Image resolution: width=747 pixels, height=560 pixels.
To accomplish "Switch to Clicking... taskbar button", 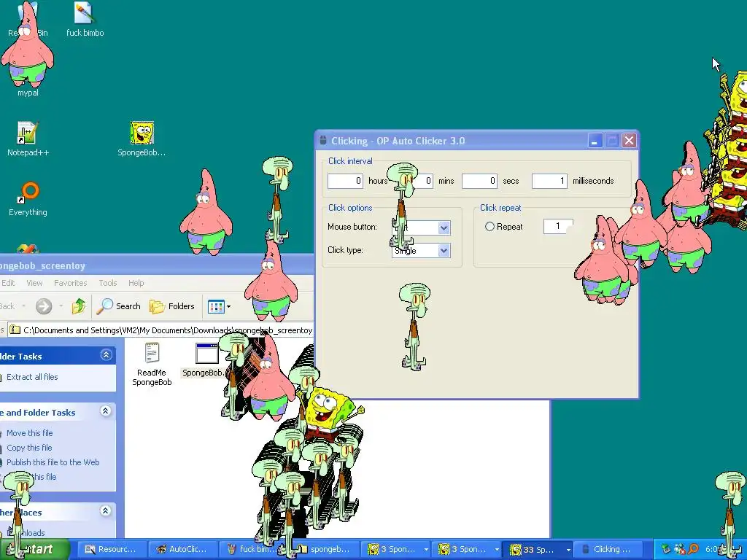I will point(608,550).
